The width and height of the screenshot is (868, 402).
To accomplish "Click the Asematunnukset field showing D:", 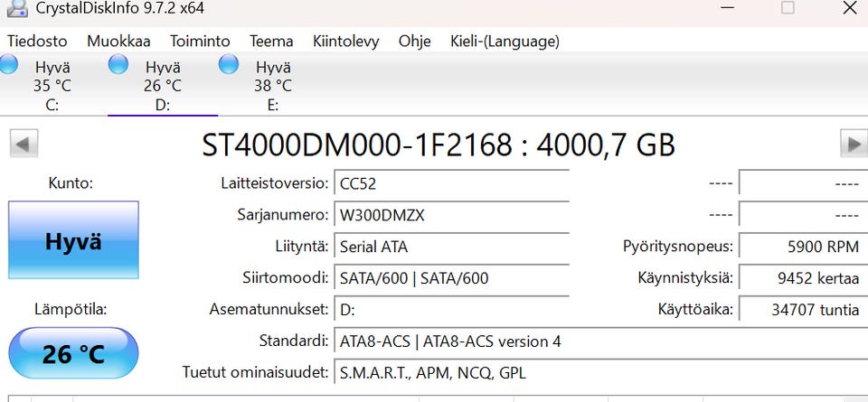I will [452, 310].
